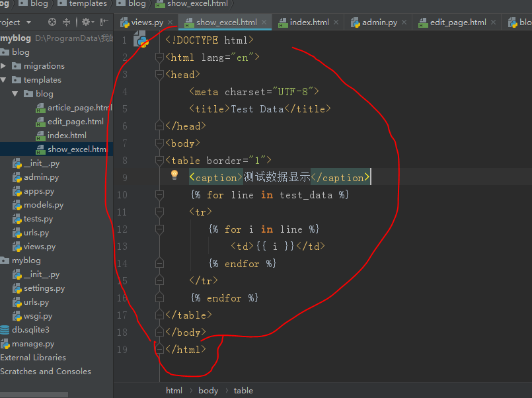Fold the tr tag at line 11
Image resolution: width=532 pixels, height=398 pixels.
click(x=159, y=212)
